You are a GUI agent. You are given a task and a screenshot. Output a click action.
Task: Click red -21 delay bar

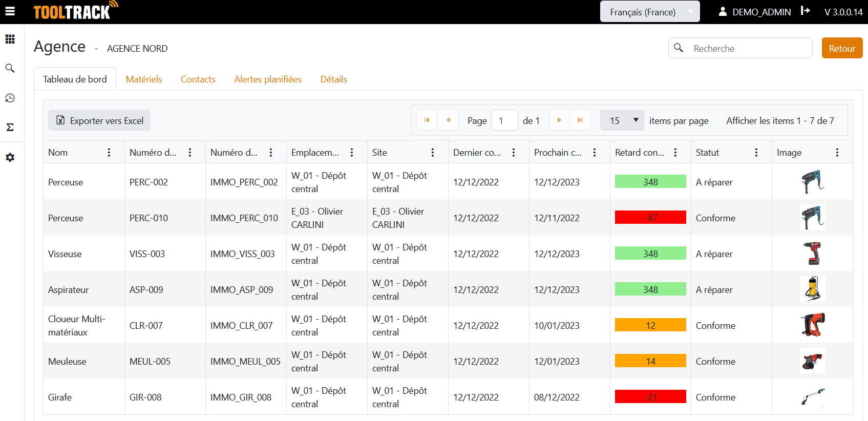(650, 397)
